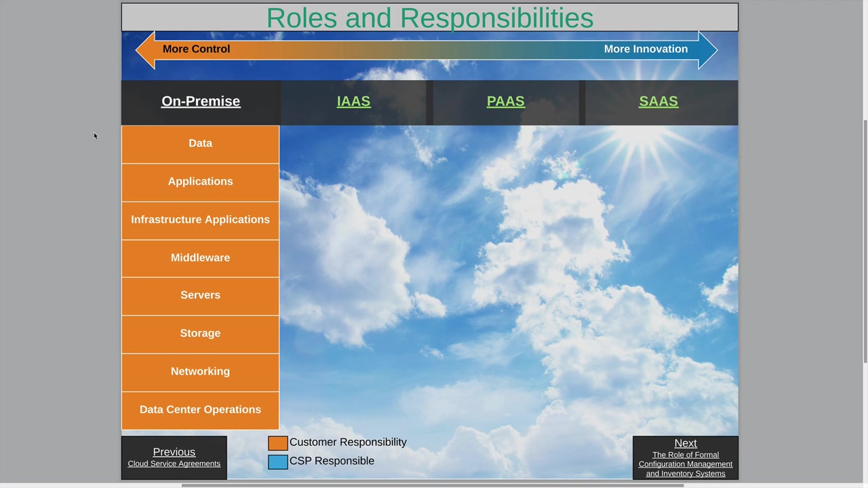Image resolution: width=868 pixels, height=488 pixels.
Task: Click the Data responsibility box
Action: [x=200, y=144]
